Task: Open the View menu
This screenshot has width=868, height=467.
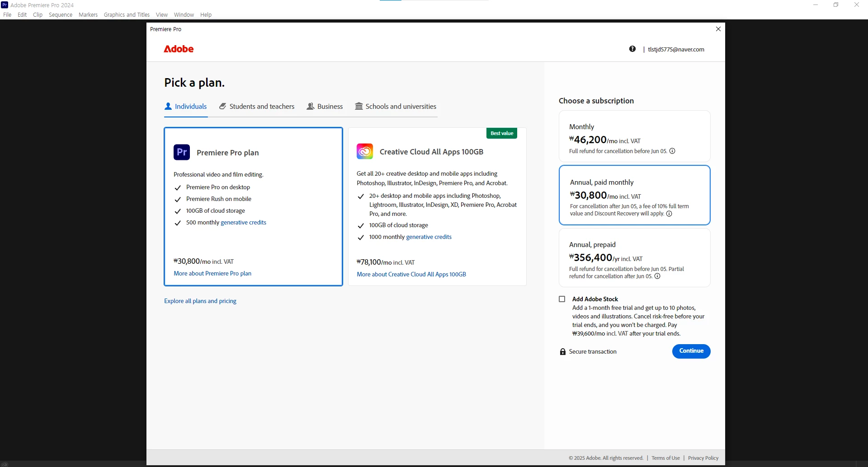Action: tap(162, 14)
